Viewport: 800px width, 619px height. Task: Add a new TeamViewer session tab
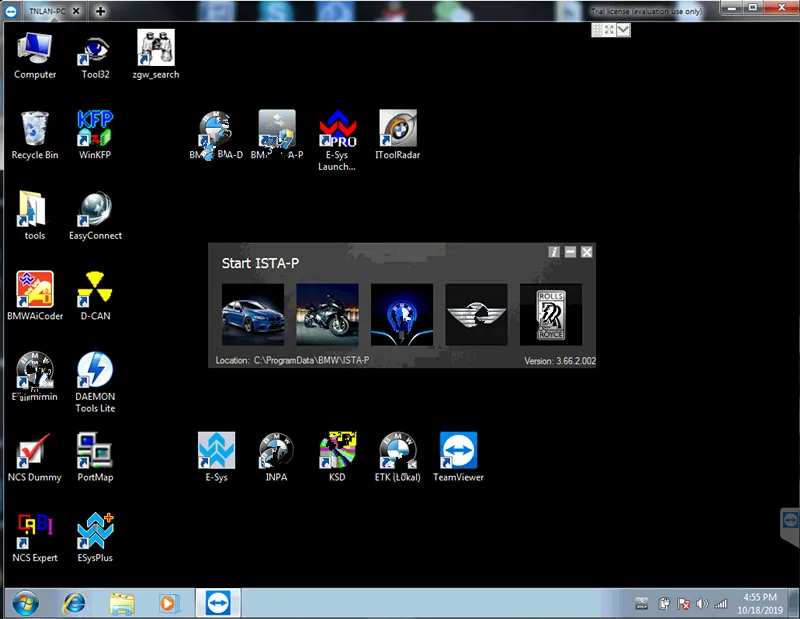point(101,11)
